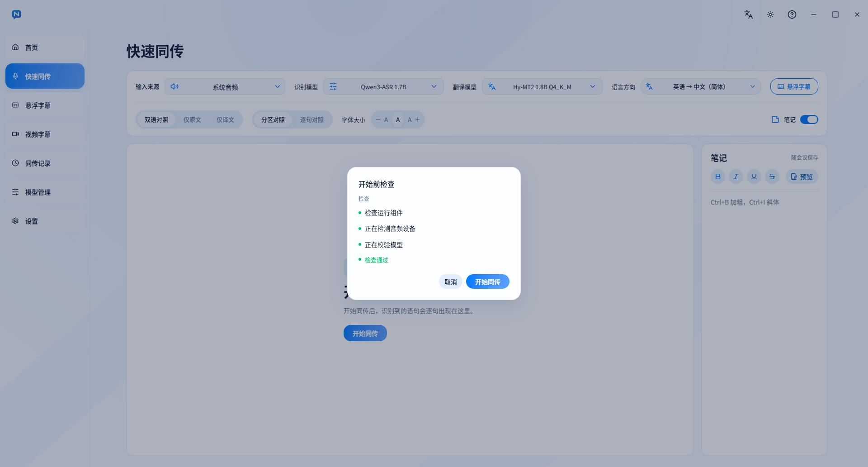Viewport: 868px width, 467px height.
Task: Apply underline with the U icon
Action: coord(754,176)
